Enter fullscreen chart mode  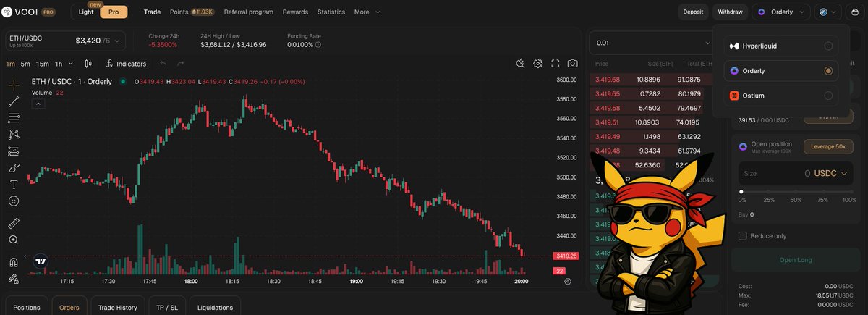[x=556, y=64]
